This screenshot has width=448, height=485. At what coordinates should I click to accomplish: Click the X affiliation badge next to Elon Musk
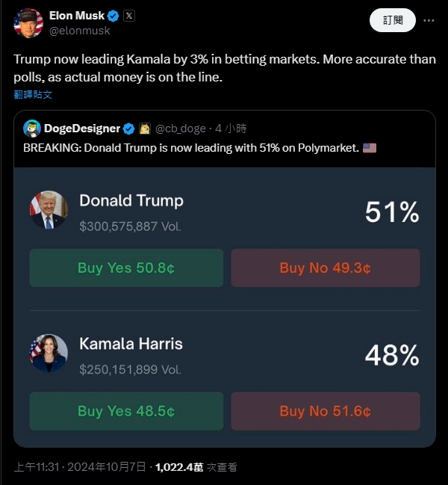(x=128, y=16)
